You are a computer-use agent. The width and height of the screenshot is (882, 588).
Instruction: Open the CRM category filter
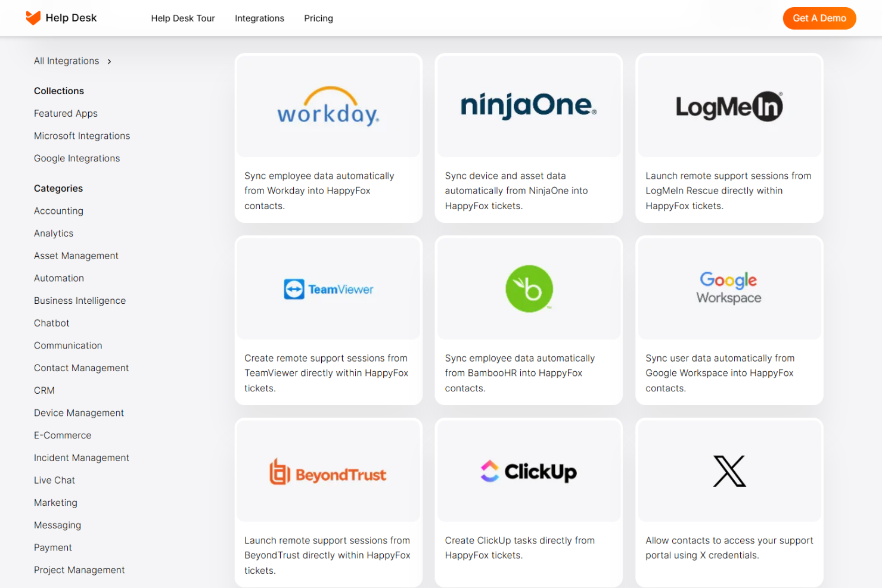44,390
